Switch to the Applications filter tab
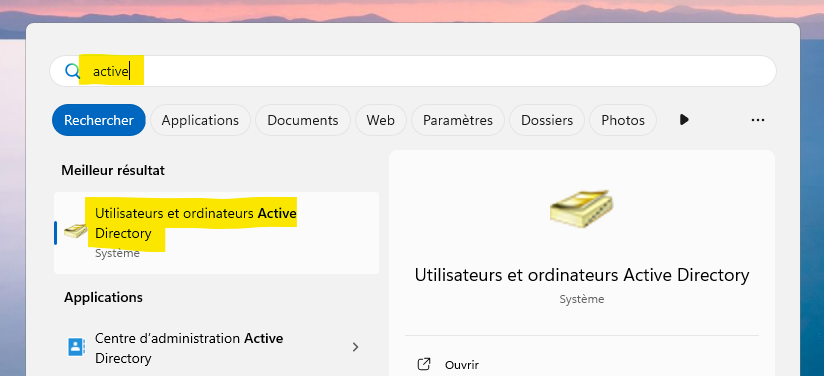 (x=200, y=120)
